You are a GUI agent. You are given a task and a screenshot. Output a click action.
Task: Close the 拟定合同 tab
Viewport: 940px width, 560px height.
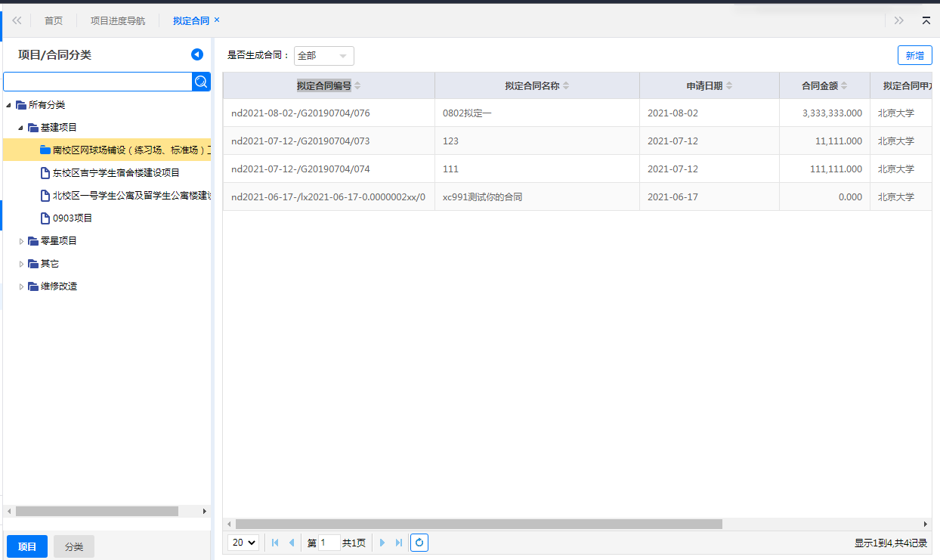(217, 20)
